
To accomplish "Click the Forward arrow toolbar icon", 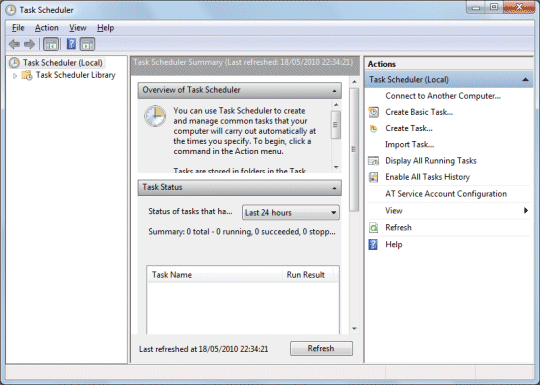I will pyautogui.click(x=30, y=44).
